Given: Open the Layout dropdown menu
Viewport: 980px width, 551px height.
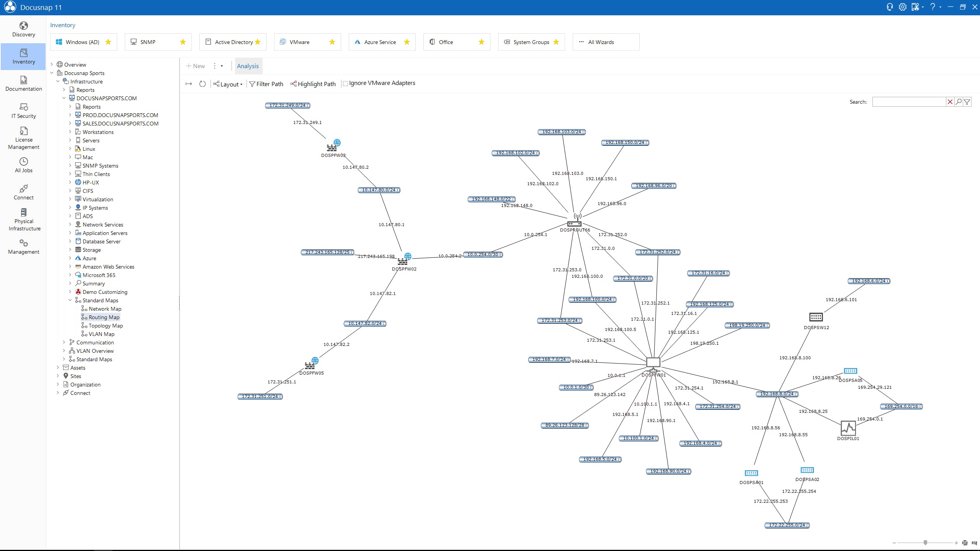Looking at the screenshot, I should 228,84.
